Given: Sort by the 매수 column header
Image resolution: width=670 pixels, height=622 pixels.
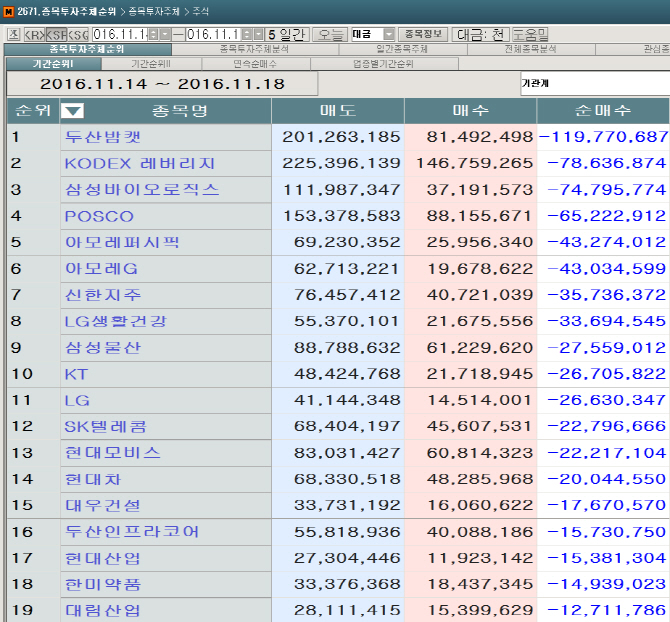Looking at the screenshot, I should [x=470, y=111].
